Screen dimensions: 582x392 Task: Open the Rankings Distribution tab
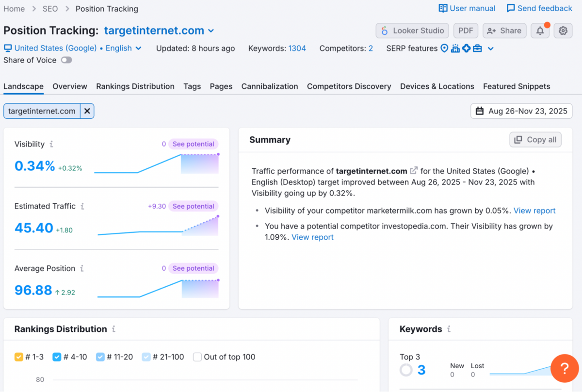click(x=135, y=86)
